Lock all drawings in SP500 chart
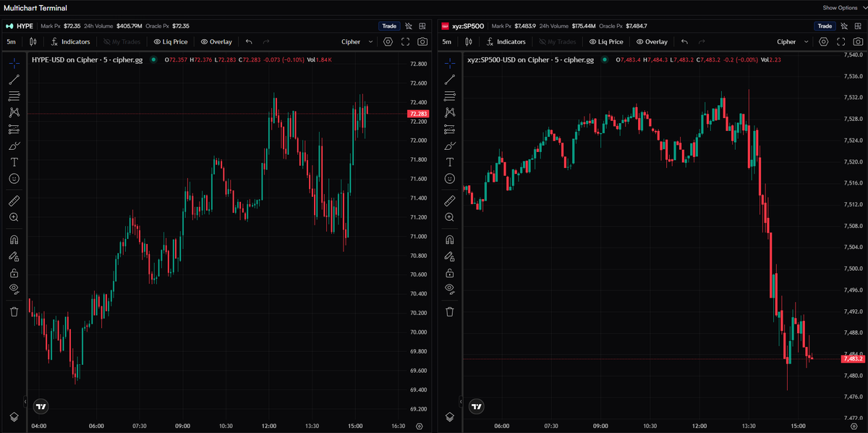 tap(450, 273)
